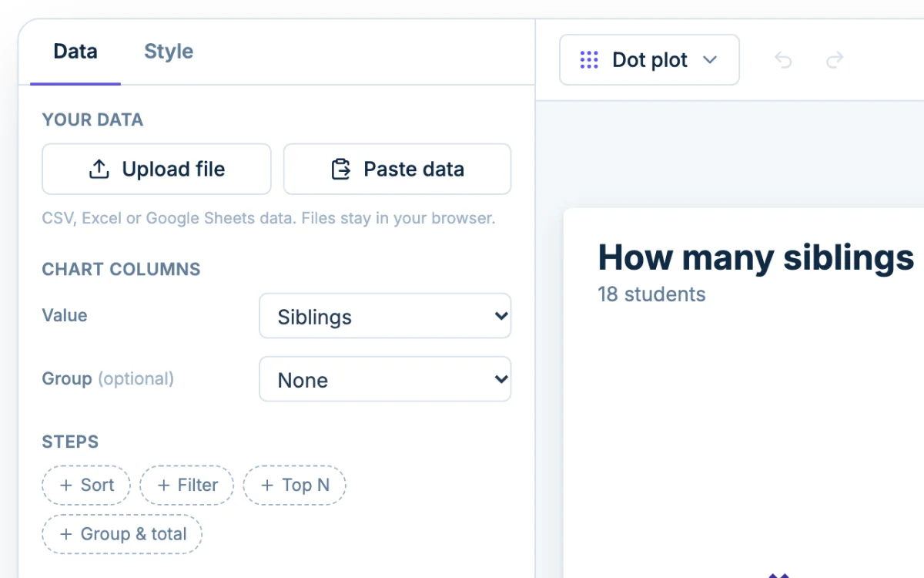The image size is (924, 578).
Task: Open the Style tab
Action: [x=169, y=52]
